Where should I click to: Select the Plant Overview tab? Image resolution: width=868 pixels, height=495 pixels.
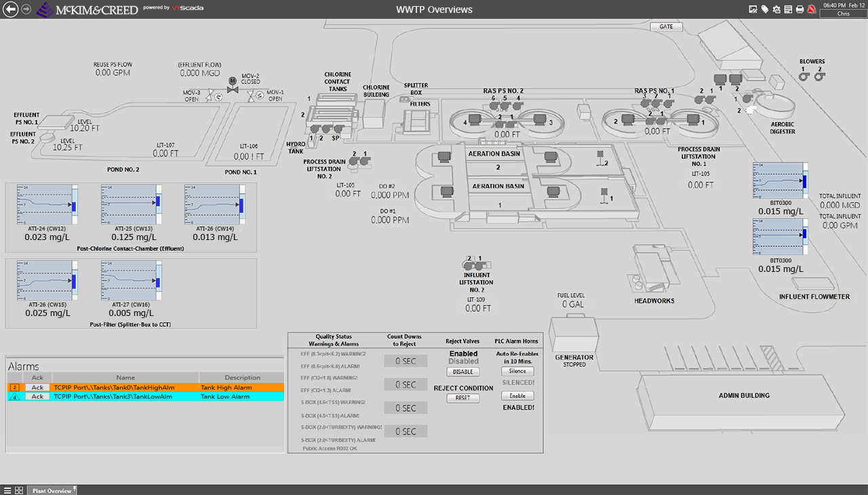pyautogui.click(x=52, y=490)
